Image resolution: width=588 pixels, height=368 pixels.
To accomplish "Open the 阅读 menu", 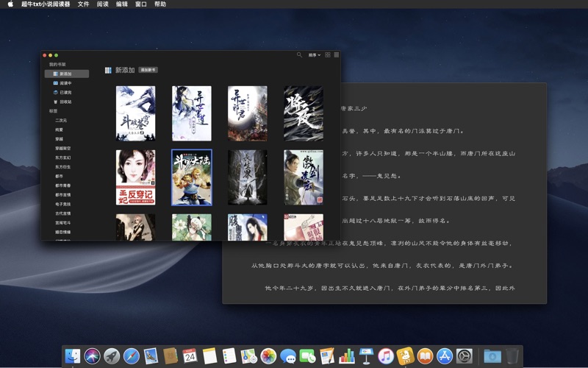I will coord(102,4).
